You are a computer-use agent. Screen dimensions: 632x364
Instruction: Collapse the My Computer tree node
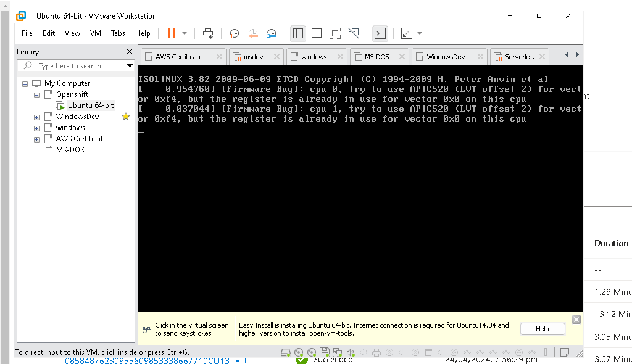(x=25, y=84)
